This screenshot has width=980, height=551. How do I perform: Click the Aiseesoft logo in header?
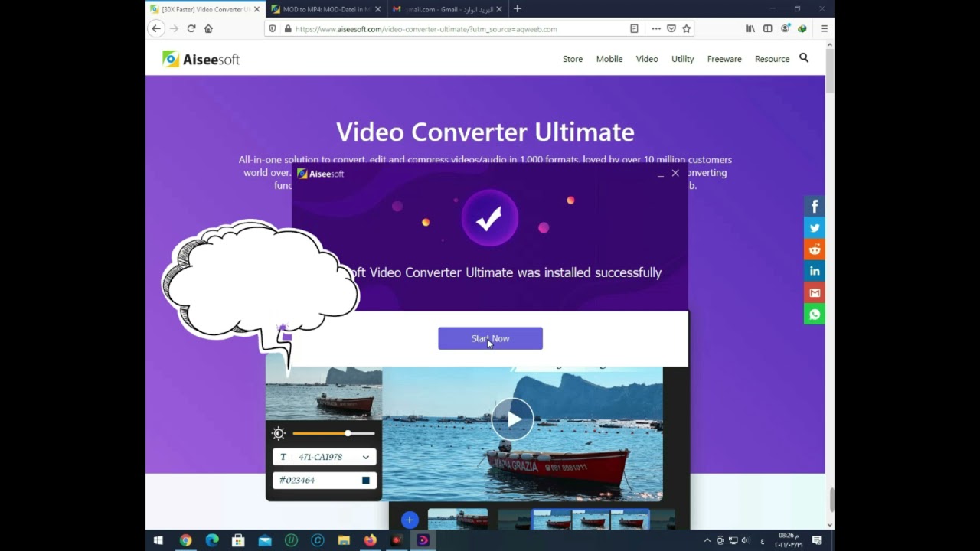click(201, 59)
